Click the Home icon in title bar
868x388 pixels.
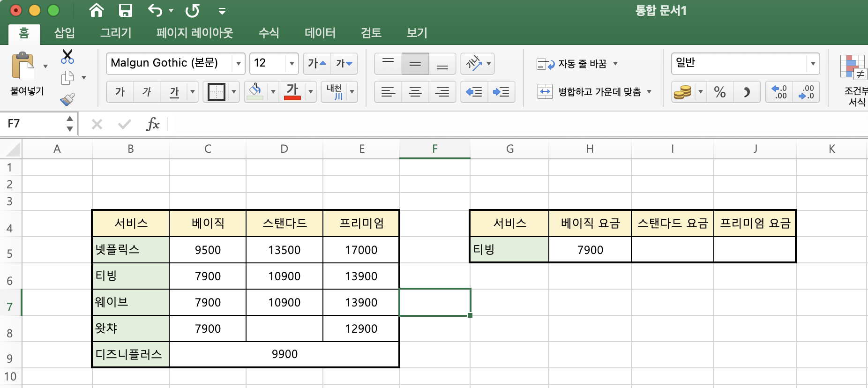(x=97, y=10)
